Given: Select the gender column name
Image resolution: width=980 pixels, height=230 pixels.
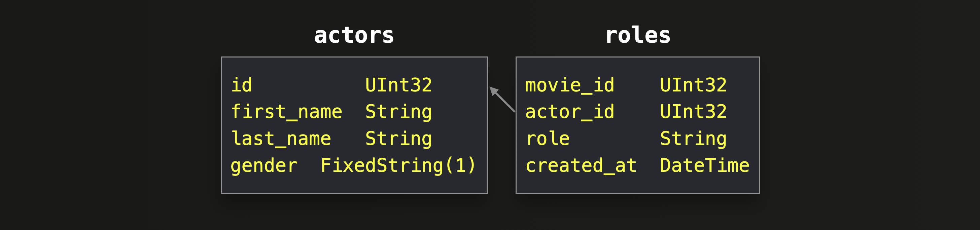Looking at the screenshot, I should point(264,165).
